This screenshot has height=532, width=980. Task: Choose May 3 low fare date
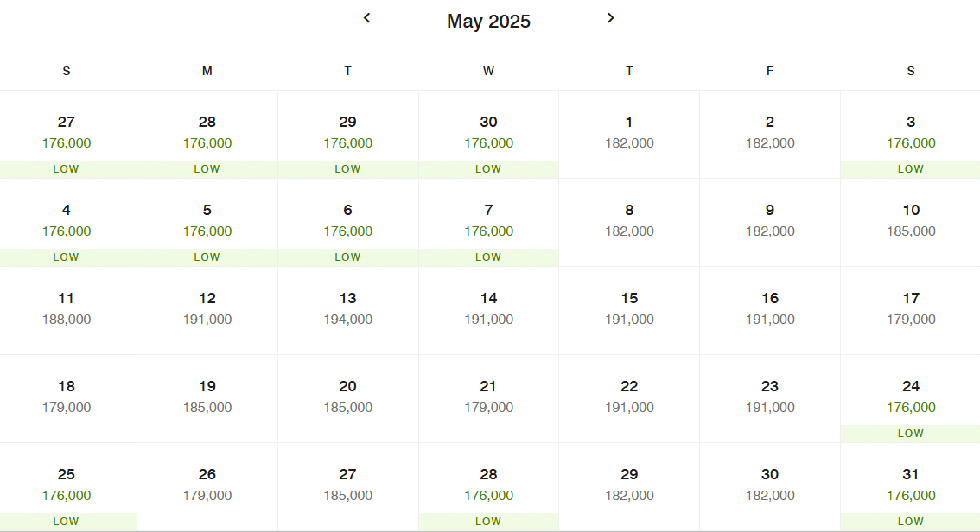pos(911,135)
